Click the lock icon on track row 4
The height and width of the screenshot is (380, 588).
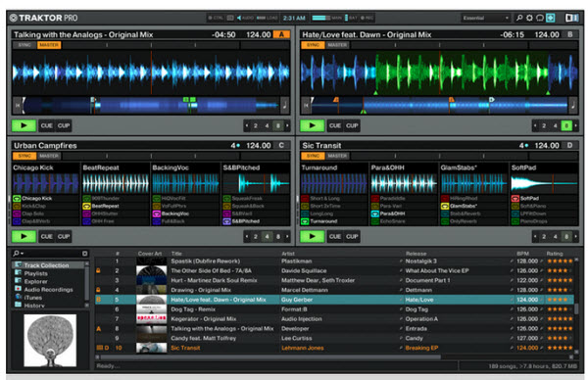[x=98, y=290]
